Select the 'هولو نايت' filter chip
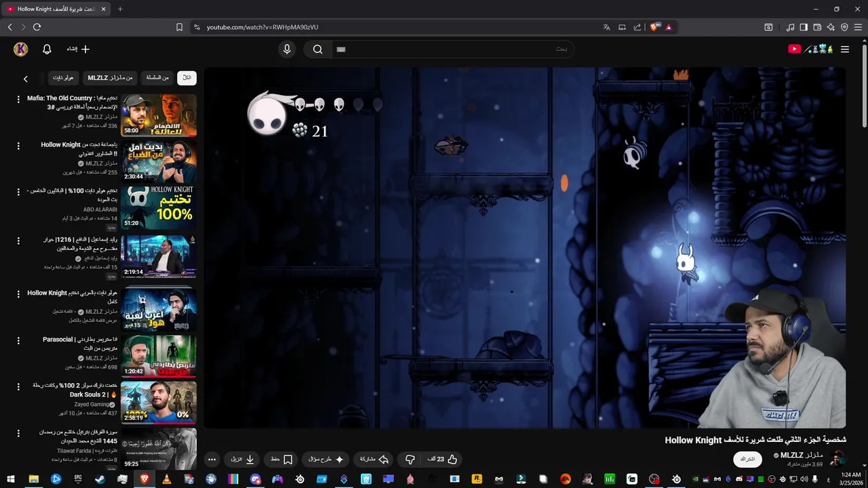The image size is (868, 488). tap(63, 78)
